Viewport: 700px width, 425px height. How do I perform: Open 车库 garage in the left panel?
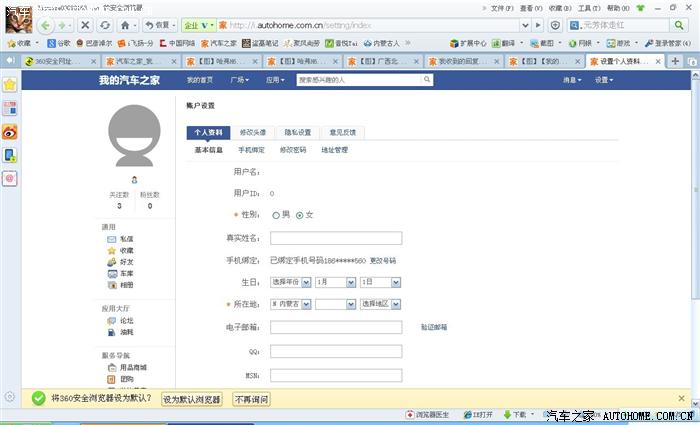127,273
